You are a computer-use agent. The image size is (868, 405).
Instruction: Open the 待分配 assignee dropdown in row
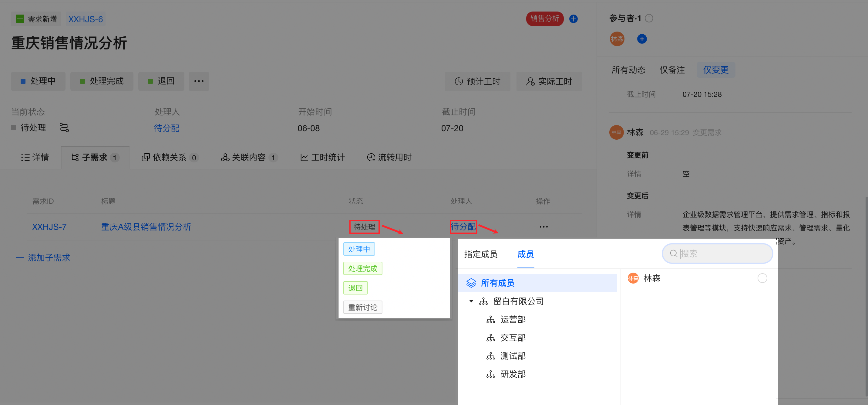point(463,226)
